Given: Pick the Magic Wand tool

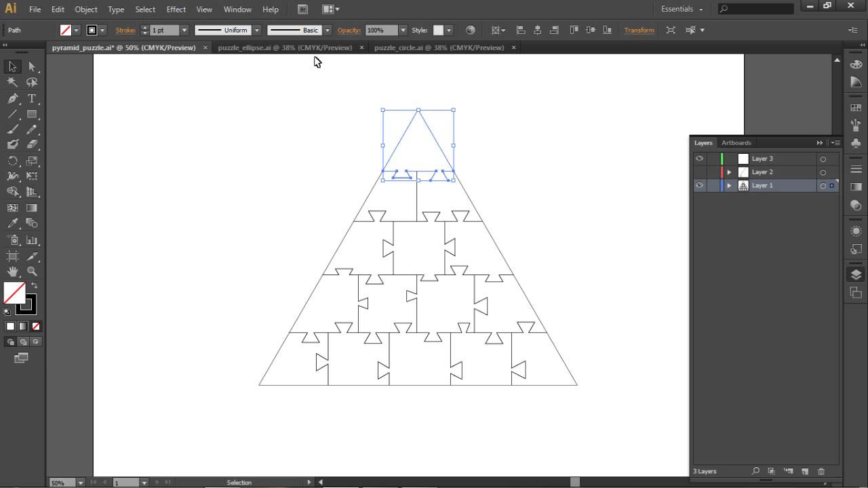Looking at the screenshot, I should pyautogui.click(x=12, y=82).
